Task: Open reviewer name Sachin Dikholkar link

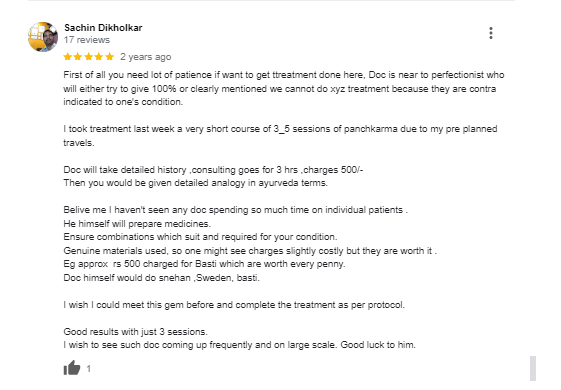Action: (x=103, y=28)
